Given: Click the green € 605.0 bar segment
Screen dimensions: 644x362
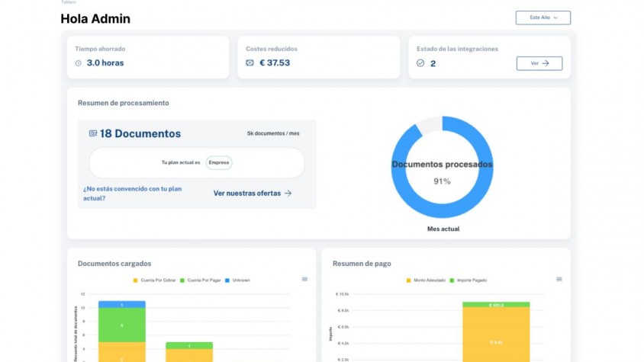Looking at the screenshot, I should point(496,305).
